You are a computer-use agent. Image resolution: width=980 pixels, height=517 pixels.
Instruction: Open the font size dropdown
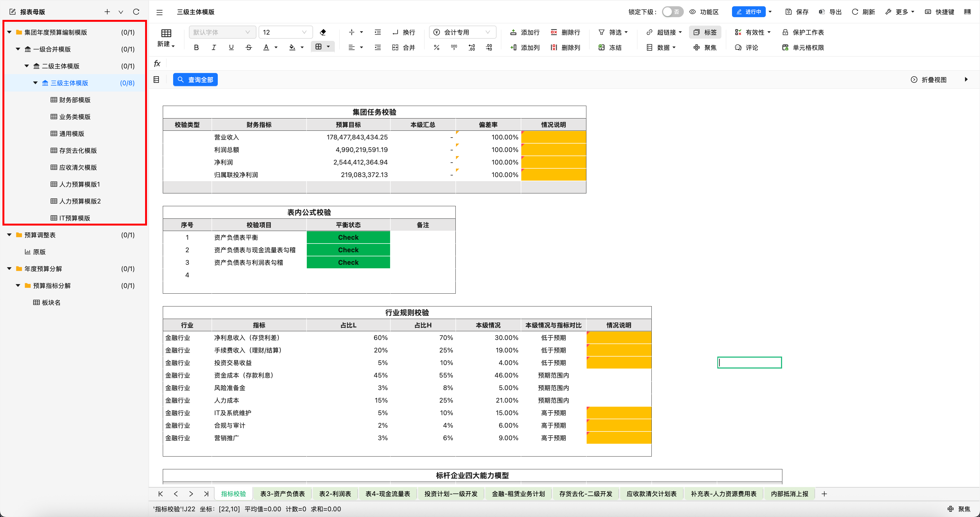tap(285, 32)
